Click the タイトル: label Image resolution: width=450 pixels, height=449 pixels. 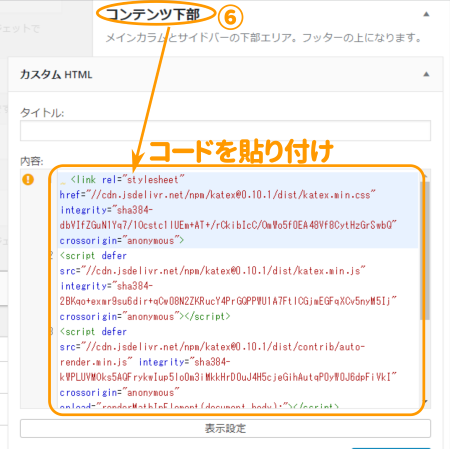click(x=42, y=113)
